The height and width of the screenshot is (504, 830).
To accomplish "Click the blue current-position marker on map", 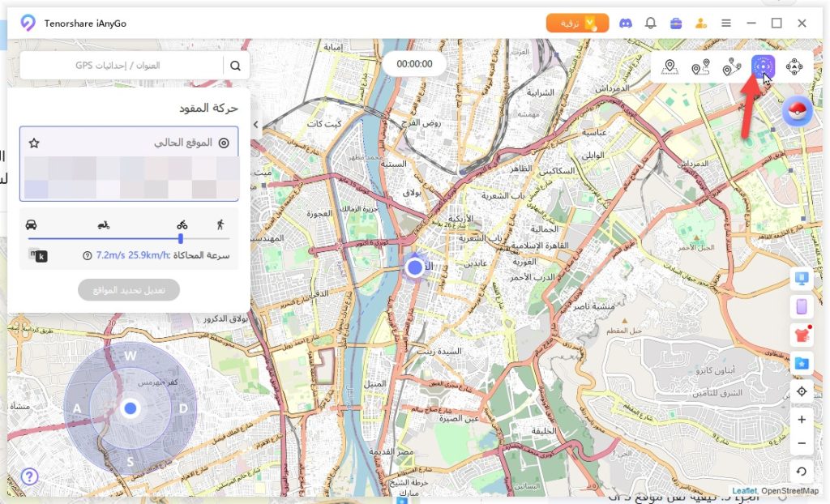I will pyautogui.click(x=415, y=267).
